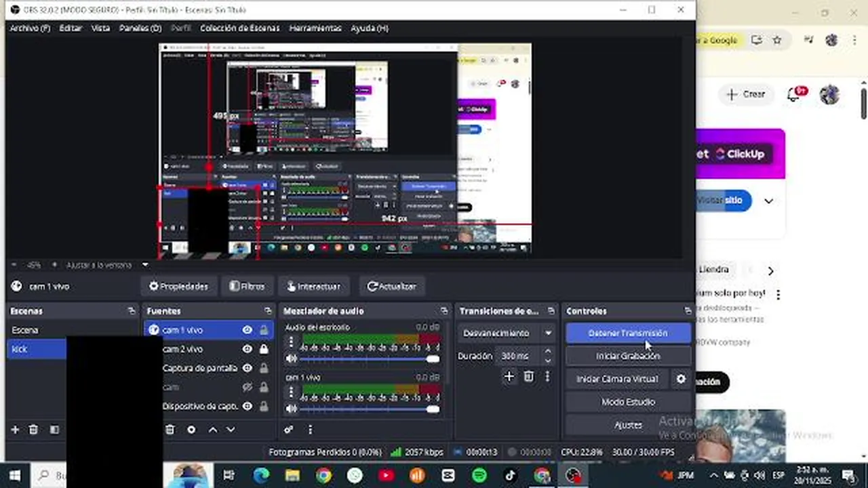Hide the cam 1 vivo source
Viewport: 868px width, 488px height.
248,330
